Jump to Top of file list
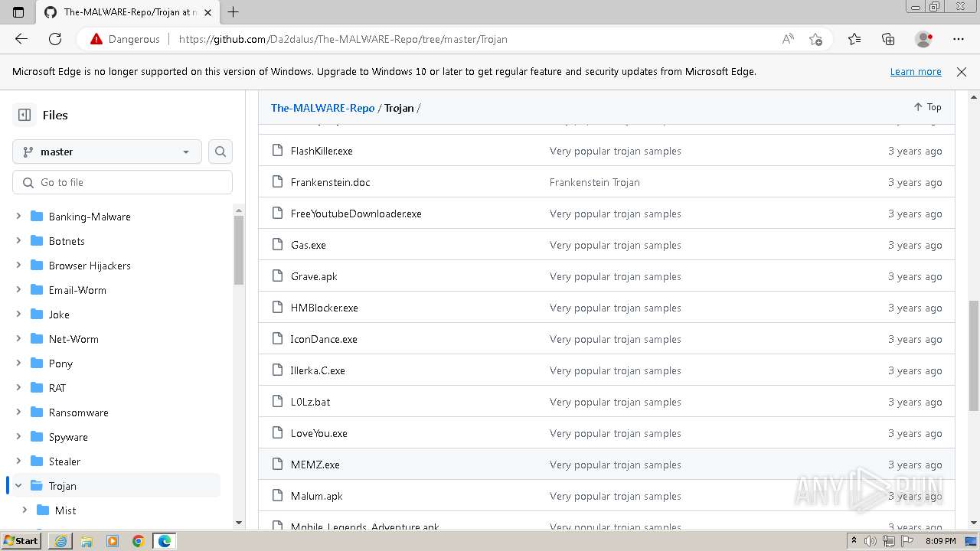980x551 pixels. (x=927, y=107)
